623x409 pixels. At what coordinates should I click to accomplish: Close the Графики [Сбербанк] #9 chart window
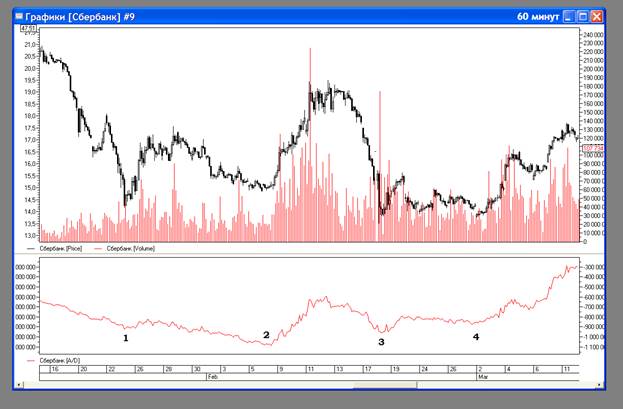pos(596,17)
